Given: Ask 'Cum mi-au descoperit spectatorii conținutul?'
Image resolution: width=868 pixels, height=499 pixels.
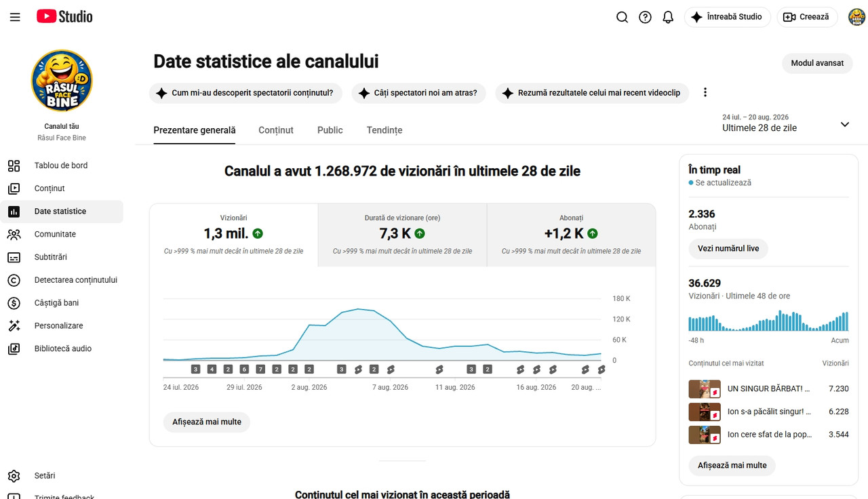Looking at the screenshot, I should tap(245, 93).
